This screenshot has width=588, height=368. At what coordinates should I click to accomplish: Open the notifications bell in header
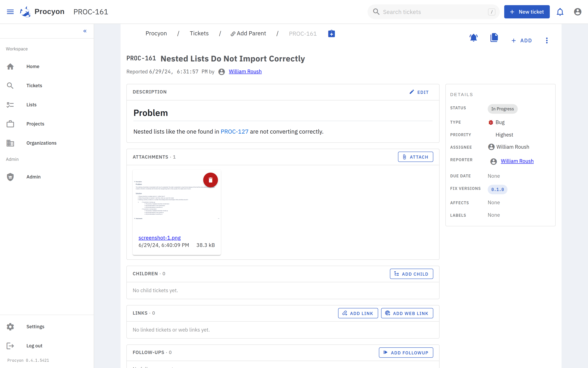pos(560,12)
